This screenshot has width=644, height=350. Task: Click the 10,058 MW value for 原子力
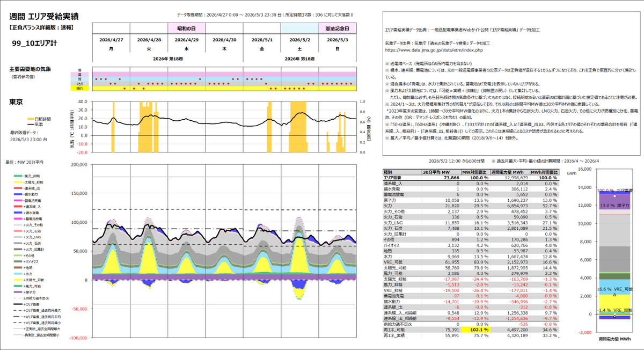(451, 199)
